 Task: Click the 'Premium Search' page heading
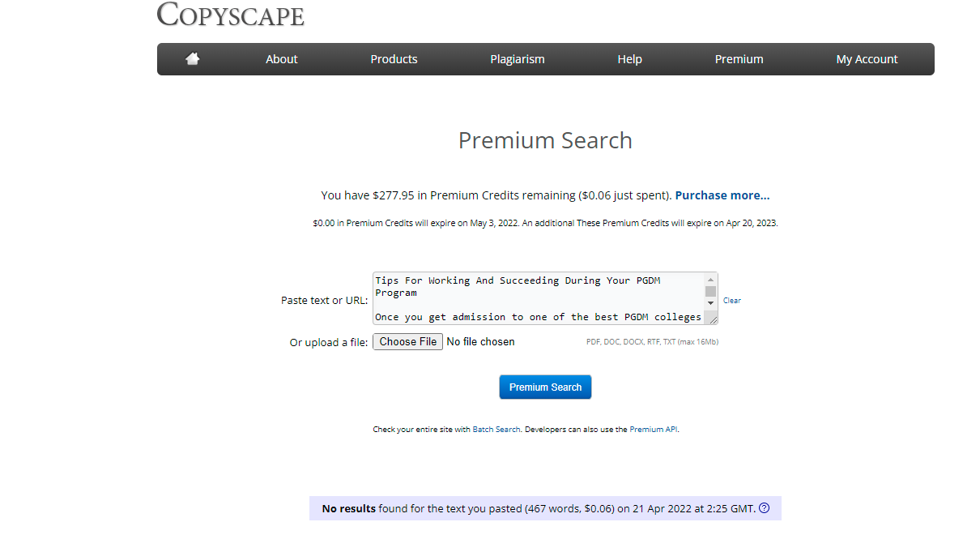point(545,140)
